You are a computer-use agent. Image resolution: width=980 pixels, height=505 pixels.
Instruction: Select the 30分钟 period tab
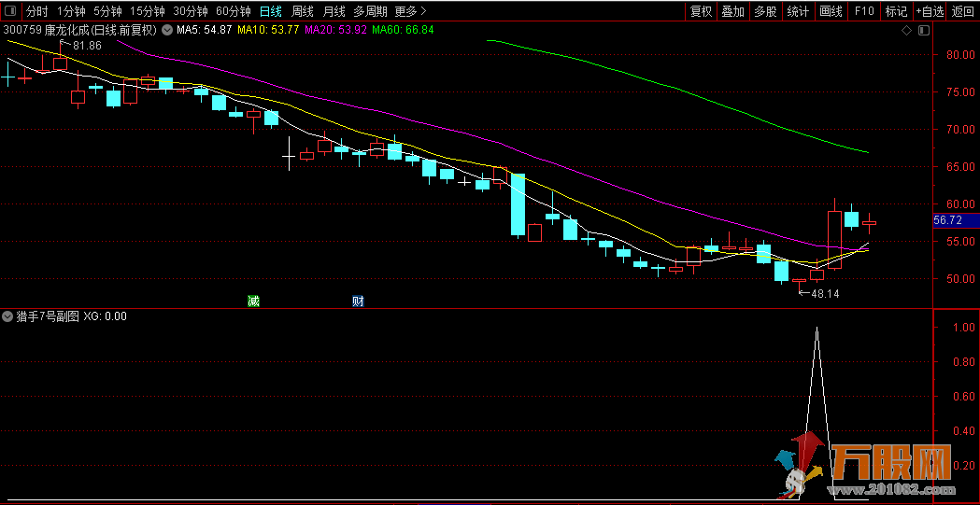click(191, 10)
